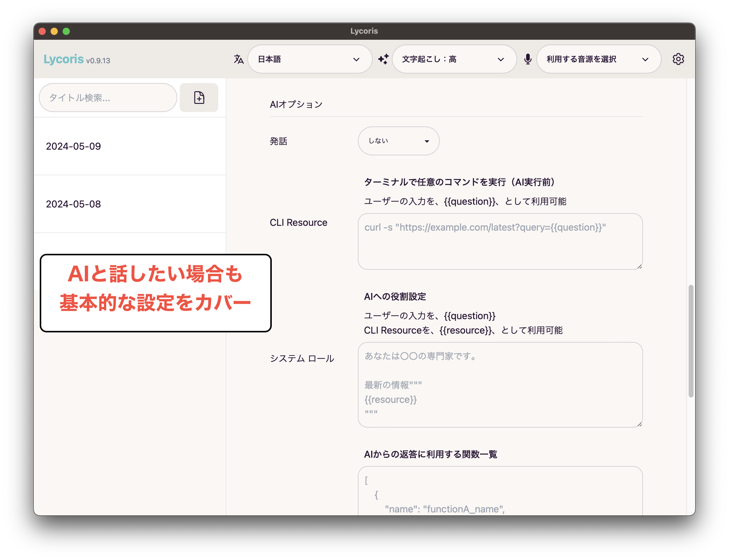Open the 2024-05-08 note
This screenshot has width=729, height=560.
pyautogui.click(x=130, y=204)
